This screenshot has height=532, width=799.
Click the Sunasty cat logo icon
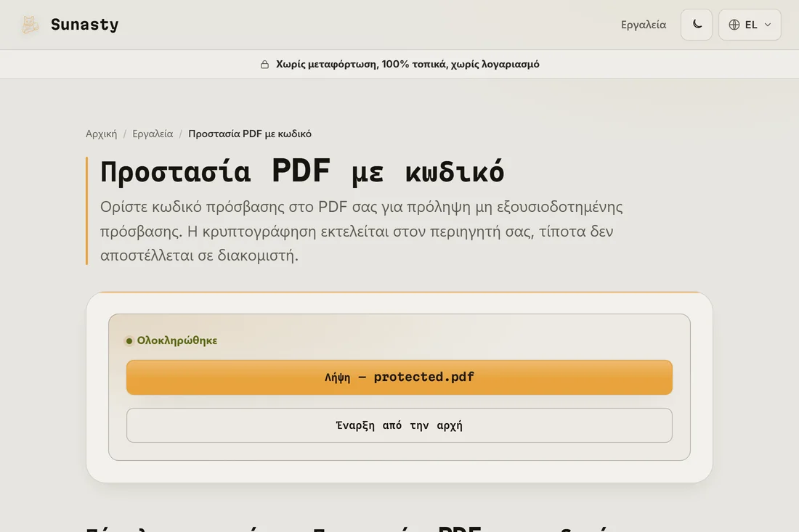coord(30,25)
